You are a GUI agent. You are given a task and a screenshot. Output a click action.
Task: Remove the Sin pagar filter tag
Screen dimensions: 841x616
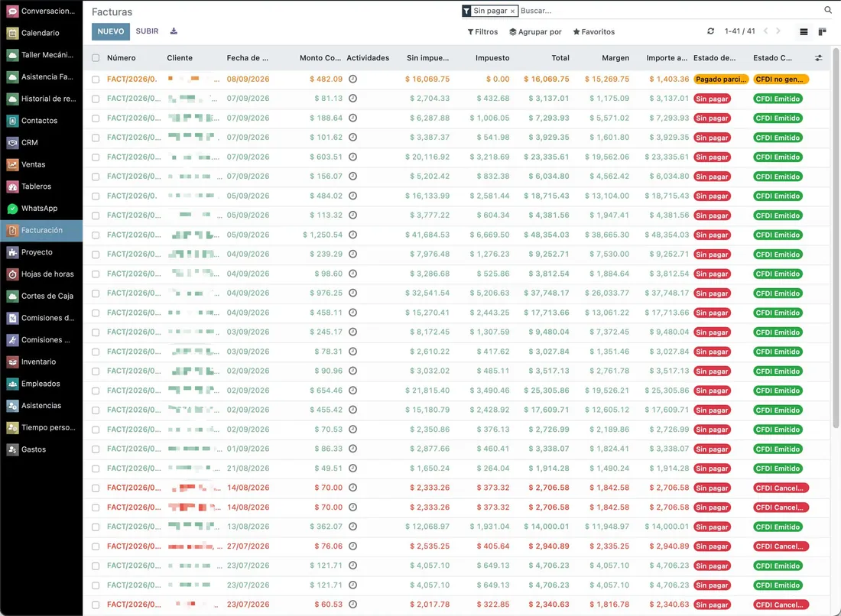(x=512, y=11)
